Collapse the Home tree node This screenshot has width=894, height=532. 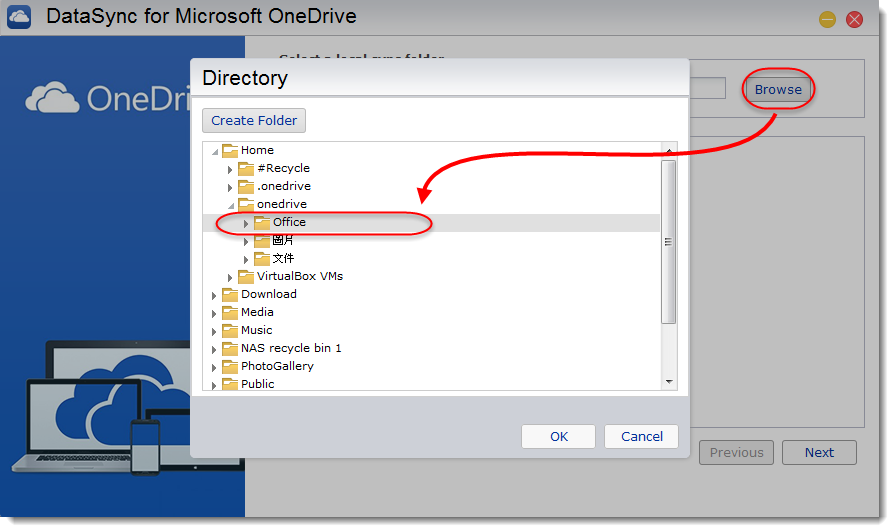tap(215, 152)
